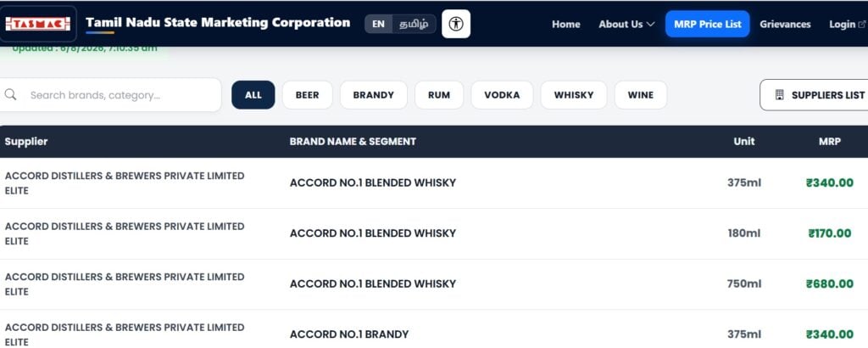Viewport: 868px width, 348px height.
Task: Click the Search brands, category field
Action: pyautogui.click(x=109, y=95)
